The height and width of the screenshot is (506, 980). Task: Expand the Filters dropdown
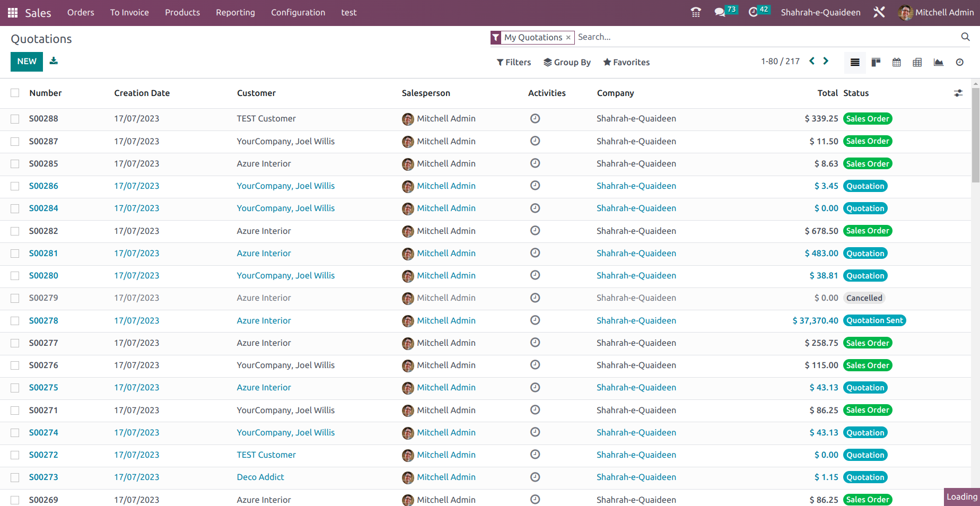click(513, 63)
